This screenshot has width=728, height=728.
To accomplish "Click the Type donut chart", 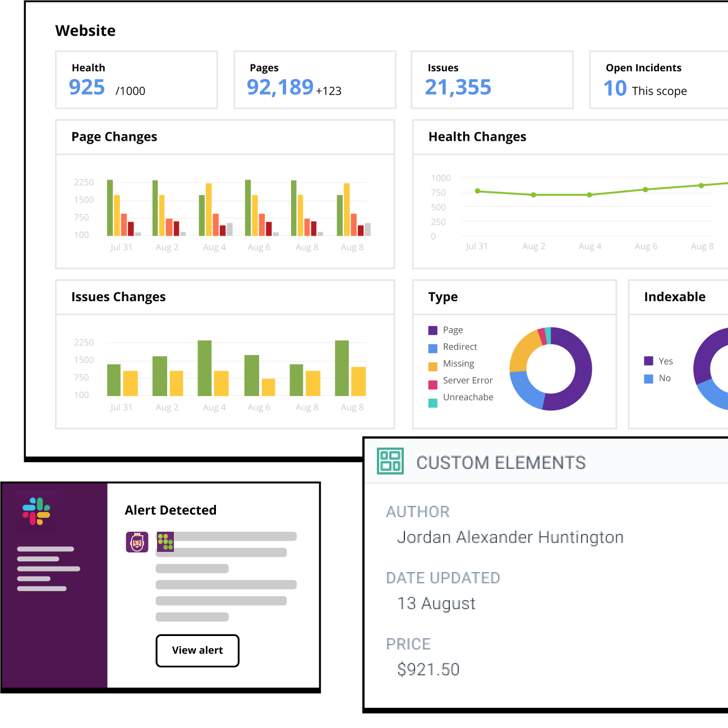I will coord(551,368).
